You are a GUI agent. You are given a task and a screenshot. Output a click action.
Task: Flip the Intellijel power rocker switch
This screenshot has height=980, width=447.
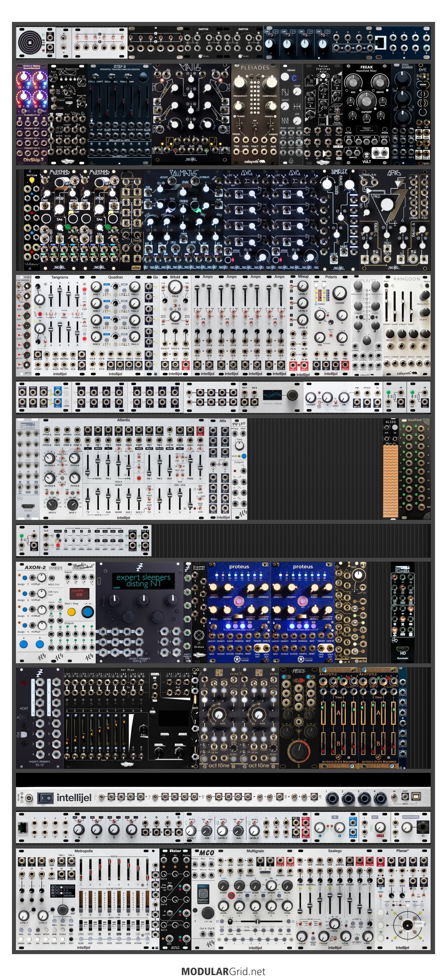pos(45,798)
